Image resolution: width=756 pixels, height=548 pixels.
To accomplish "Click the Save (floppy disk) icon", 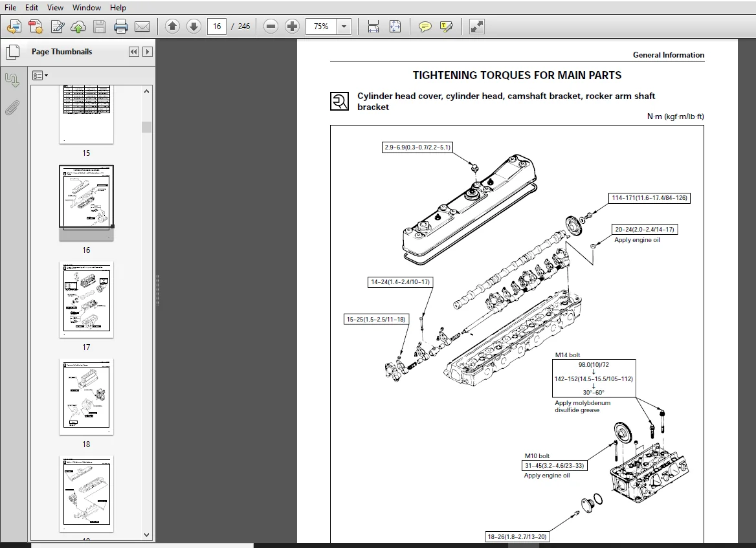I will coord(99,27).
